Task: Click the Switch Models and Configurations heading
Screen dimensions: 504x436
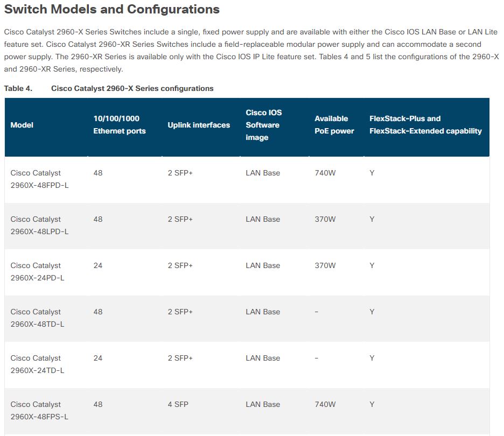Action: tap(111, 9)
